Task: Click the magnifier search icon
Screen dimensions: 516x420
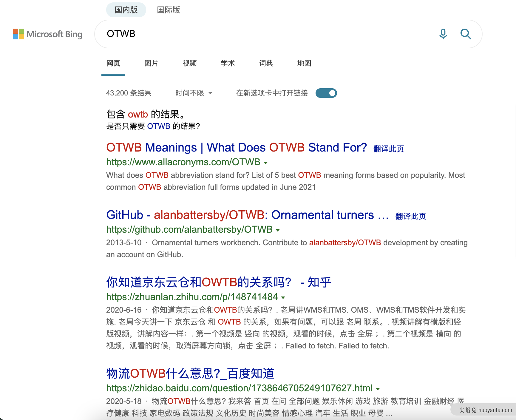Action: point(466,34)
